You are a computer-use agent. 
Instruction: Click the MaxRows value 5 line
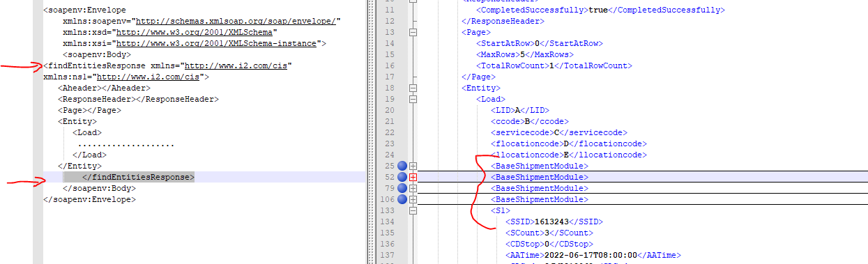pos(525,54)
